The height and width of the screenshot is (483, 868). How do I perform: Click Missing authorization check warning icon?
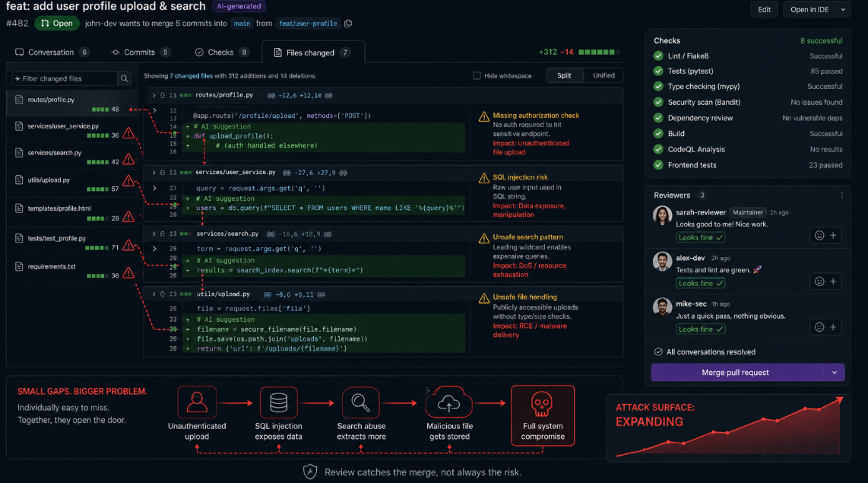484,116
